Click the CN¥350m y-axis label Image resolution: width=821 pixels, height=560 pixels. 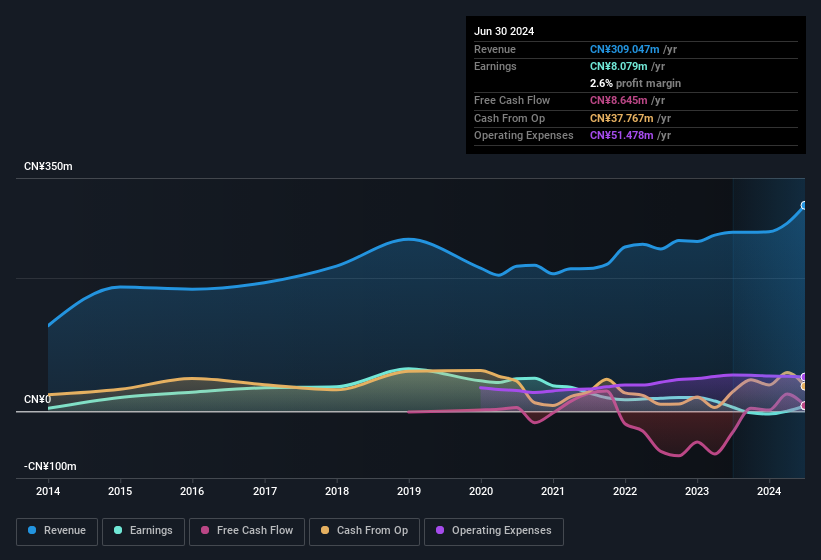pyautogui.click(x=48, y=166)
